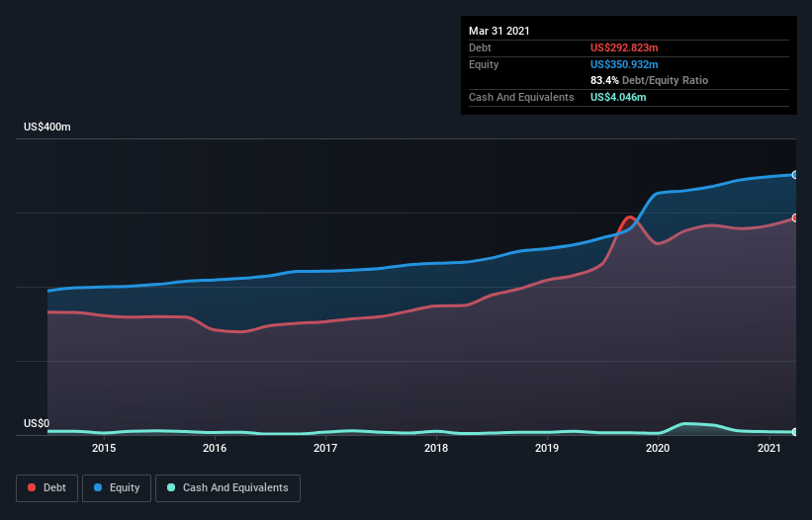Screen dimensions: 812x520
Task: Click the Mar 31 2021 tooltip date
Action: pyautogui.click(x=499, y=31)
